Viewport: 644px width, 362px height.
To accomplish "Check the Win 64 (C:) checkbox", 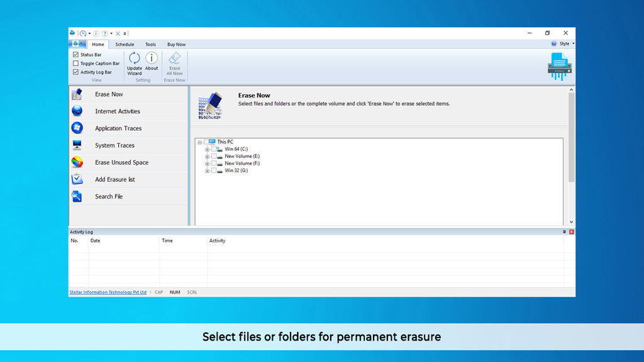I will pyautogui.click(x=214, y=149).
